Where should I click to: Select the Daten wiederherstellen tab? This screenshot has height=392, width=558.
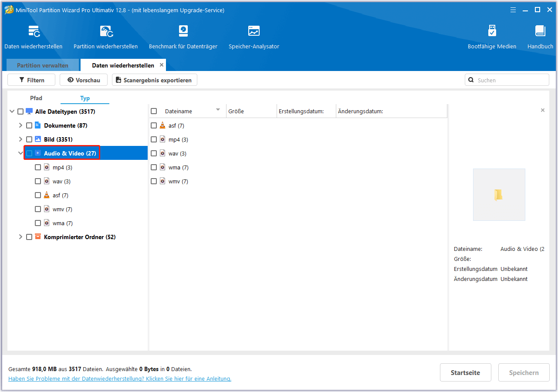click(123, 65)
